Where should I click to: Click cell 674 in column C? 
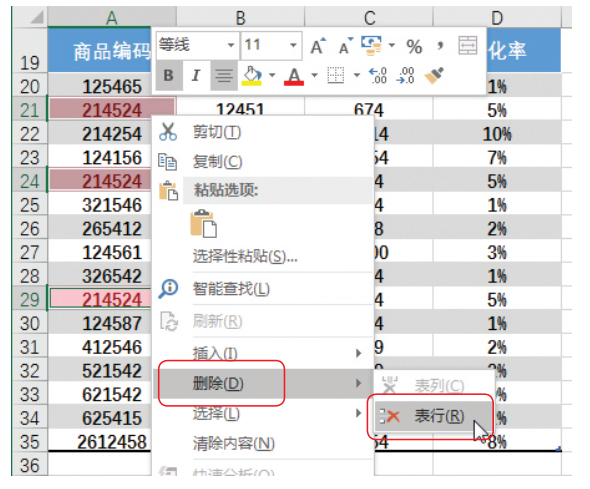[369, 108]
